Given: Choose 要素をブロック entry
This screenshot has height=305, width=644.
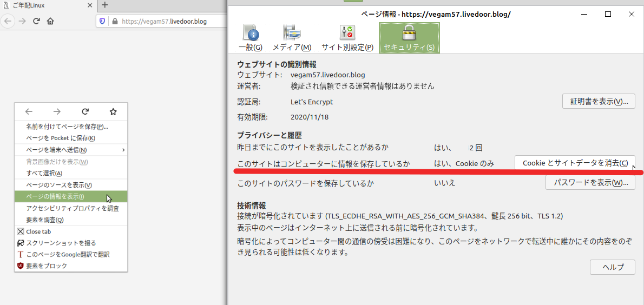Looking at the screenshot, I should coord(71,266).
